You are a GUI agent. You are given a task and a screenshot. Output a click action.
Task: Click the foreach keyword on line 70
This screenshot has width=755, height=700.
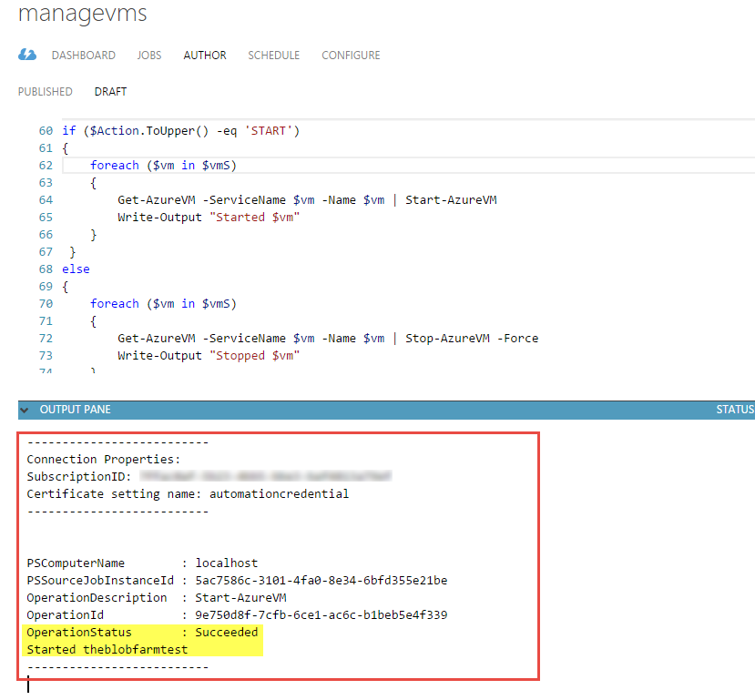(115, 303)
